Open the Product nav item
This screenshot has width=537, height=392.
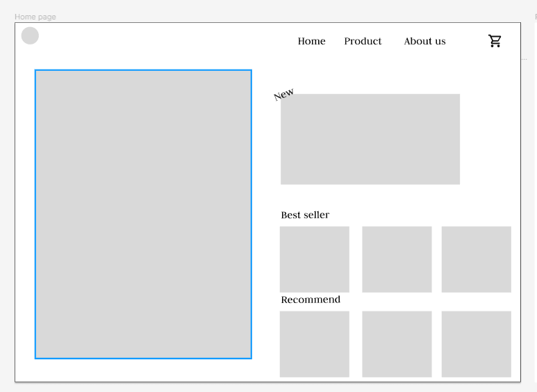(x=363, y=41)
